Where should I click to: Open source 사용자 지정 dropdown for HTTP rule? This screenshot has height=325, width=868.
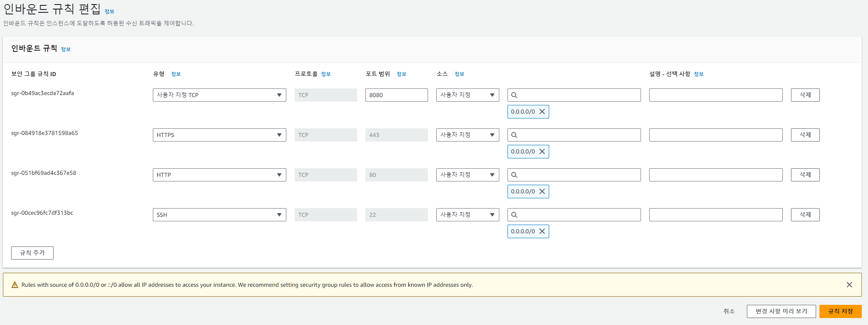(x=468, y=175)
